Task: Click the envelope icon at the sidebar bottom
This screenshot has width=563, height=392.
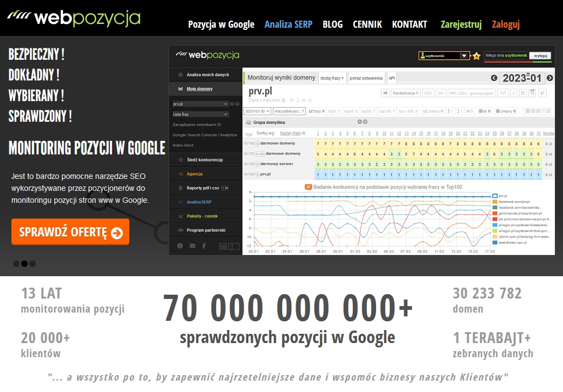Action: pos(192,246)
